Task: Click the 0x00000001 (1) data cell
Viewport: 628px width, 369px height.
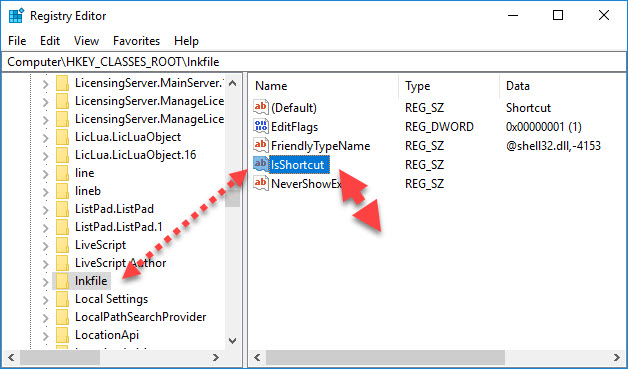Action: point(543,127)
